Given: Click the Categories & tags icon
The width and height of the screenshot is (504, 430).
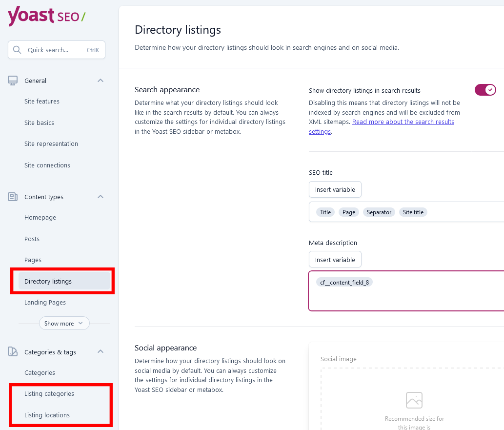Looking at the screenshot, I should point(13,352).
